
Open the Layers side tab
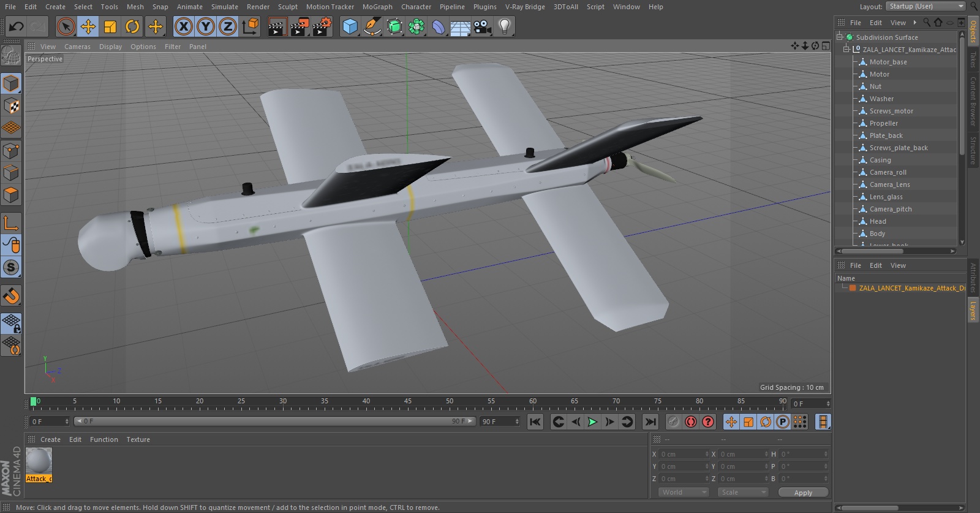(973, 311)
